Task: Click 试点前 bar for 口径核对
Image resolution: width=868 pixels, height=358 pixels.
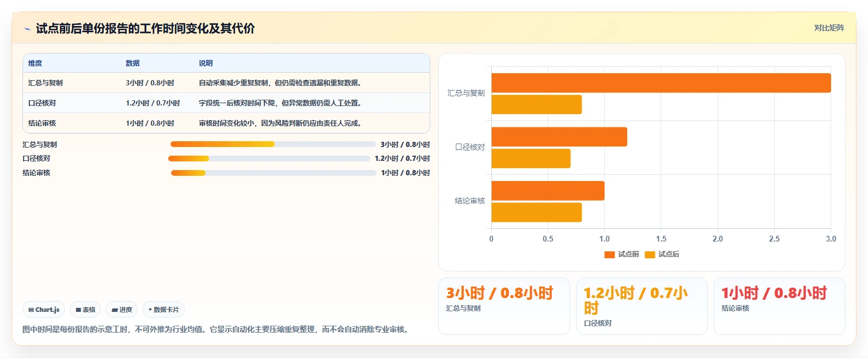Action: 559,137
